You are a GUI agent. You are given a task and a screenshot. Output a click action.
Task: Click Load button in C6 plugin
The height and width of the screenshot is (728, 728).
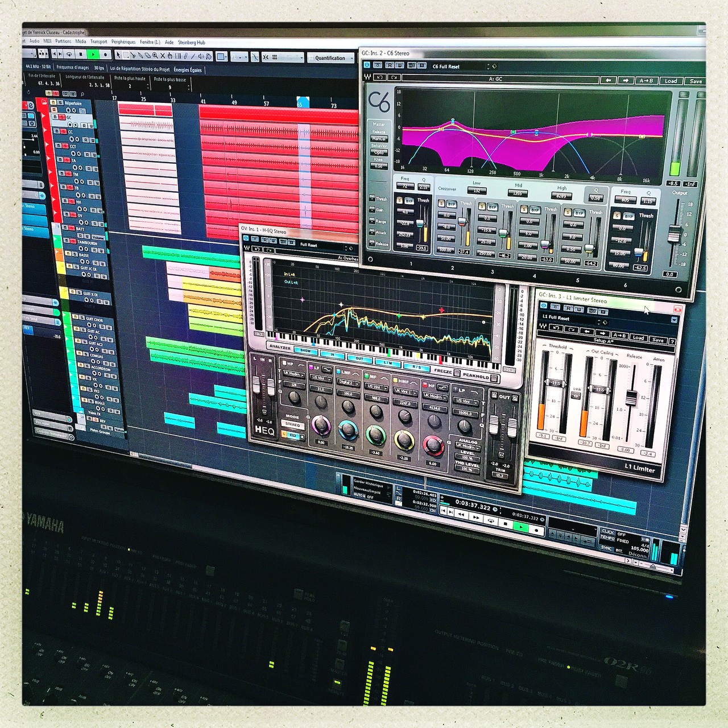tap(671, 81)
